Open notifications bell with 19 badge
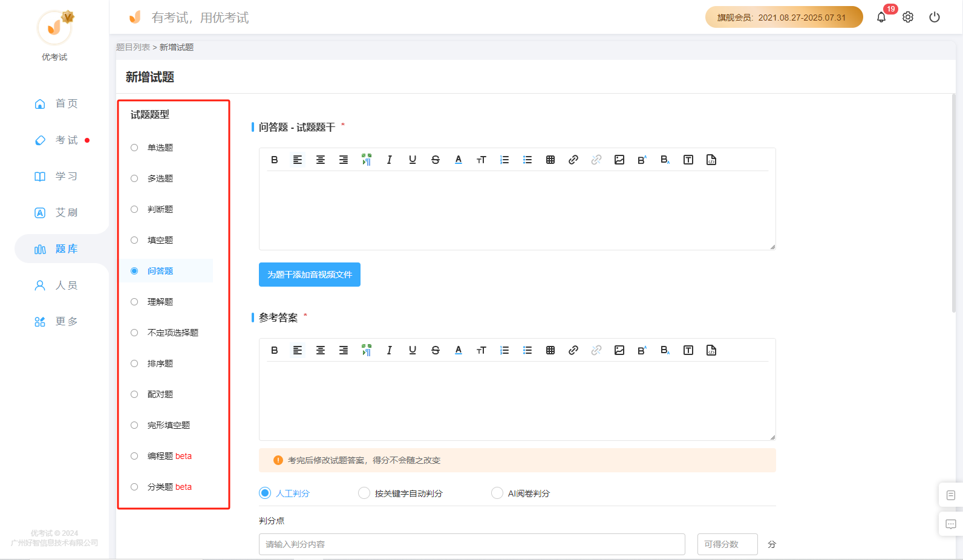The height and width of the screenshot is (560, 963). [x=881, y=17]
